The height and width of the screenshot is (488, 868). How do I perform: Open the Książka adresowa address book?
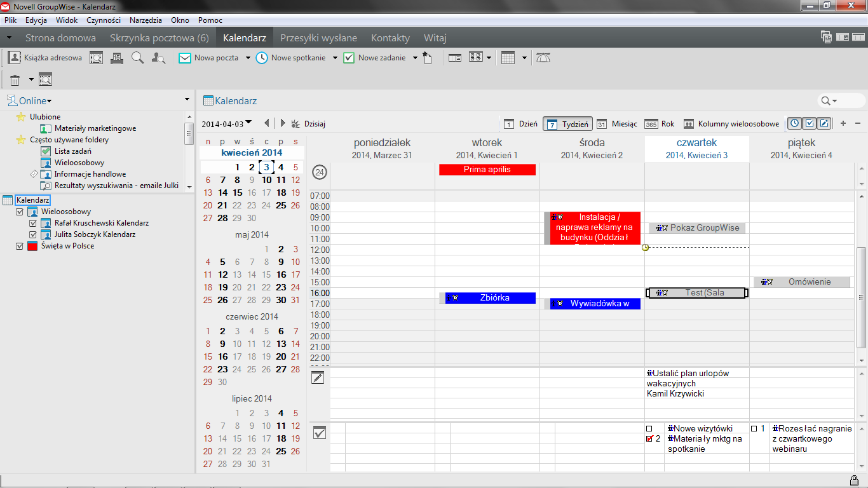pos(45,58)
